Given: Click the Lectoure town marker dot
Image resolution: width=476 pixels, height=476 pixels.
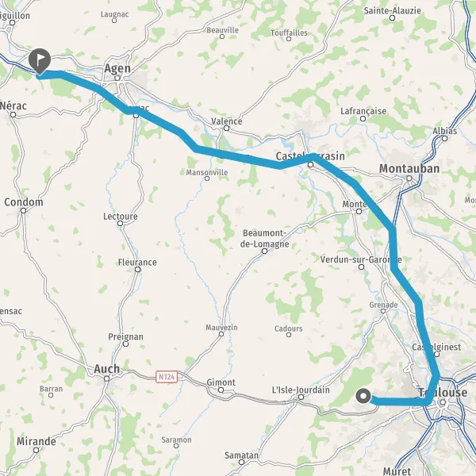Looking at the screenshot, I should click(121, 224).
